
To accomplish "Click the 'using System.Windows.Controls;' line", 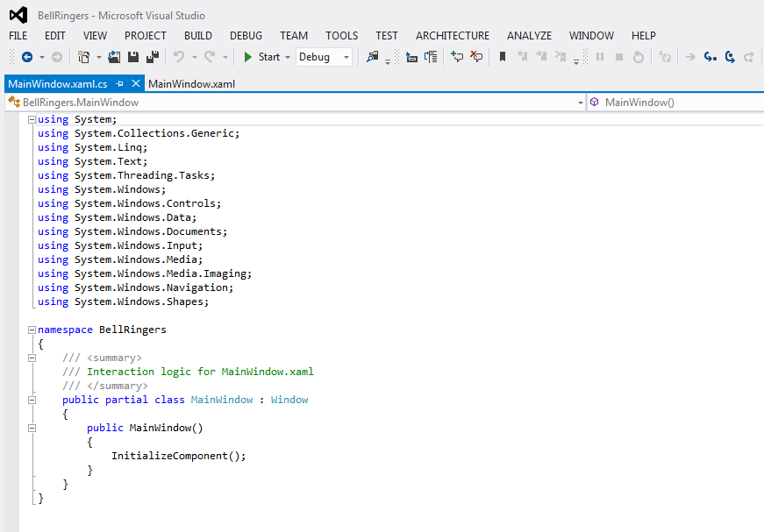I will pyautogui.click(x=129, y=203).
